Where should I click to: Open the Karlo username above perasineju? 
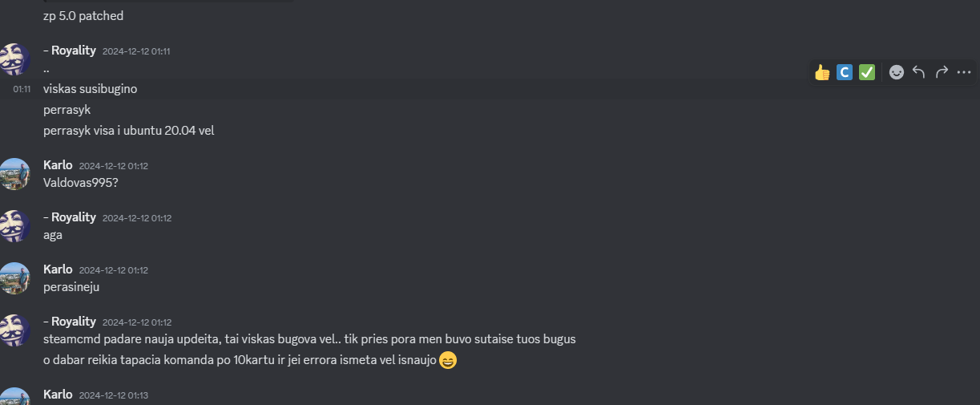(58, 269)
